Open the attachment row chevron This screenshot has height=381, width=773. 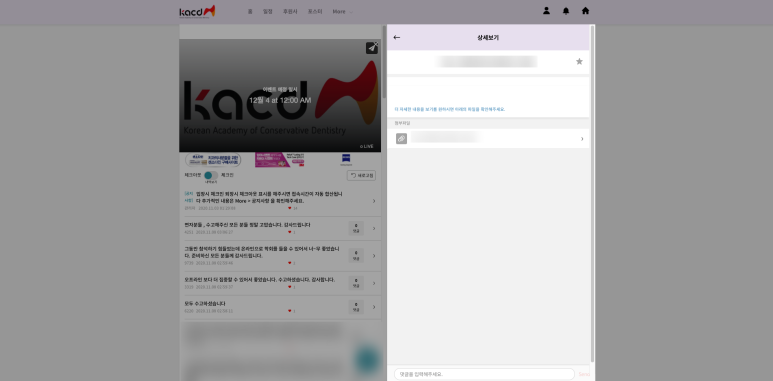click(582, 139)
